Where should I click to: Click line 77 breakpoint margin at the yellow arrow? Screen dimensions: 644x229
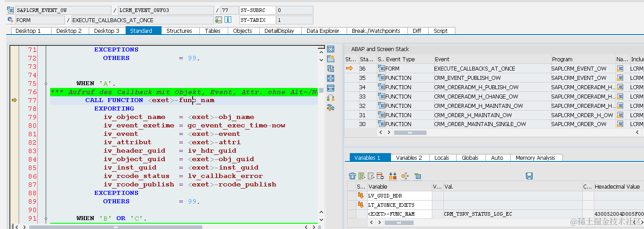[x=14, y=100]
